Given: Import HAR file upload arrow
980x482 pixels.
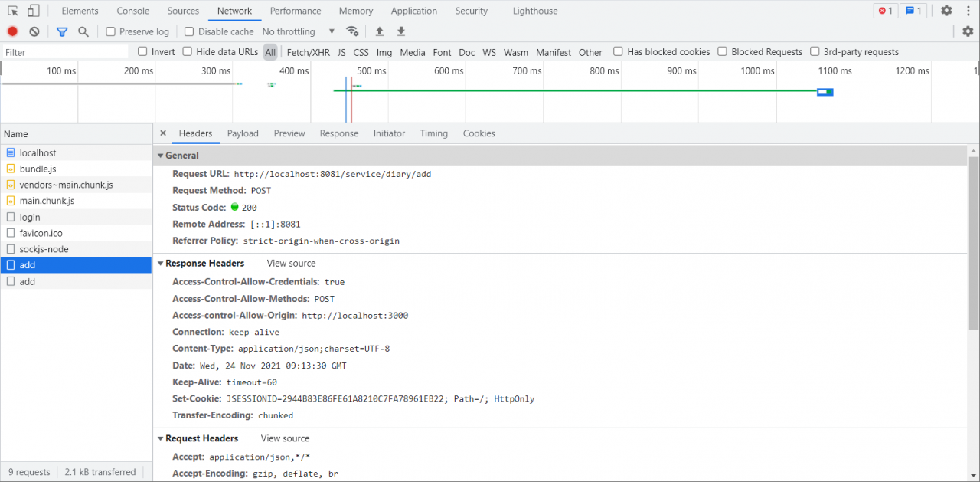Looking at the screenshot, I should pos(379,31).
